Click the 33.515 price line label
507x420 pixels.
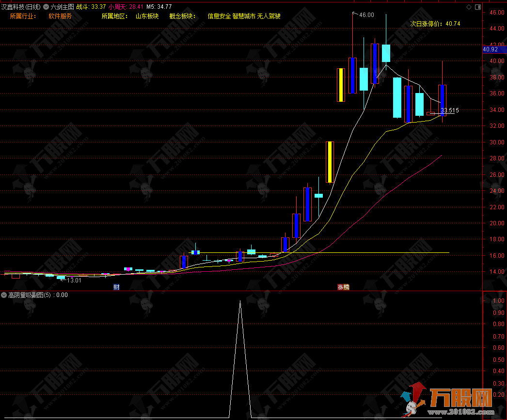[449, 110]
